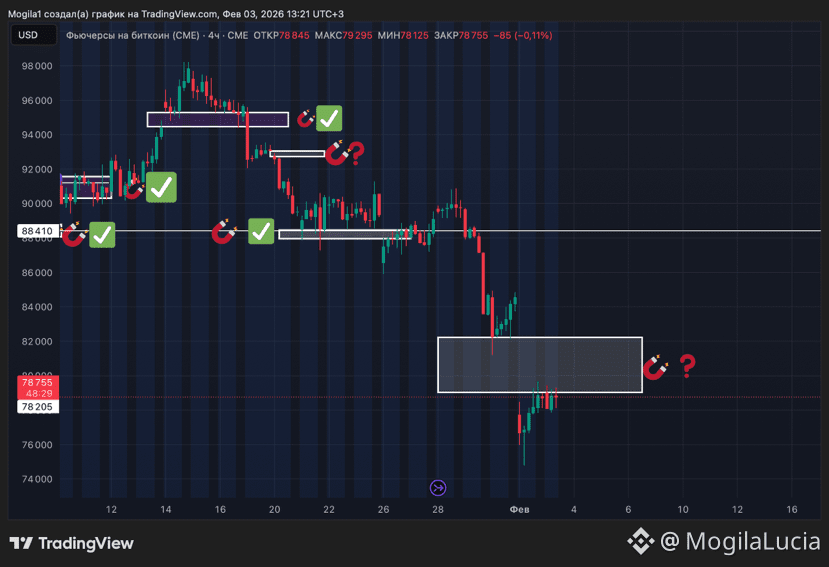
Task: Click the white 78 205 price label
Action: tap(38, 406)
